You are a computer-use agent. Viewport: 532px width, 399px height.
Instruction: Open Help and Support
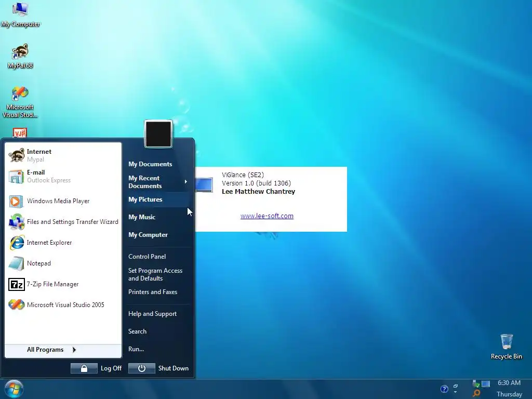[157, 314]
